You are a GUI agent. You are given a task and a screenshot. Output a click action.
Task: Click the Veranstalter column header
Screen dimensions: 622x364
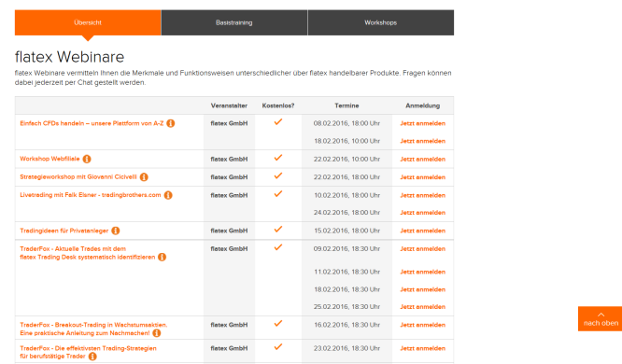[229, 105]
